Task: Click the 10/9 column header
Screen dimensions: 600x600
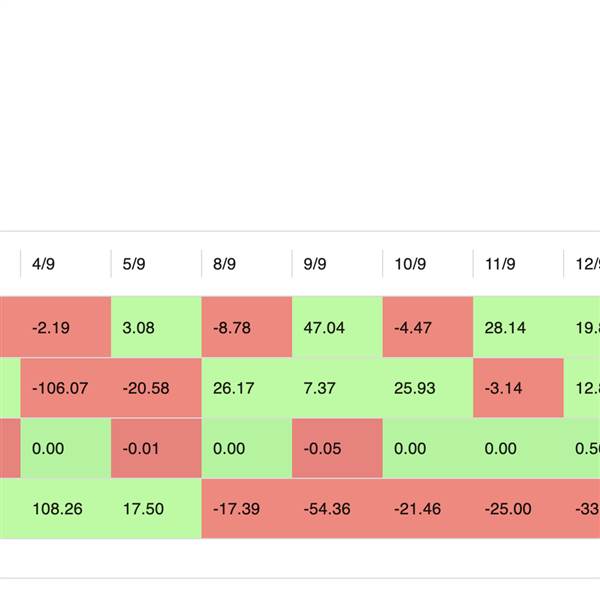Action: [408, 265]
